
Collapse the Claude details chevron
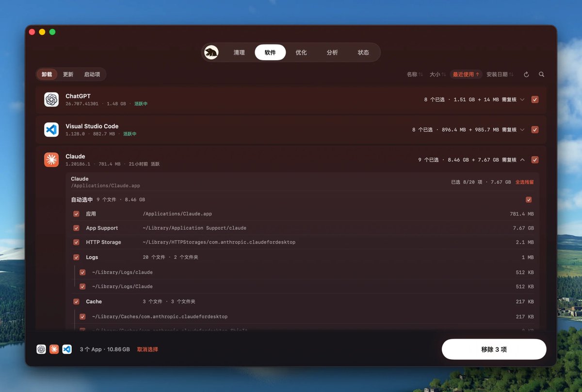(522, 160)
